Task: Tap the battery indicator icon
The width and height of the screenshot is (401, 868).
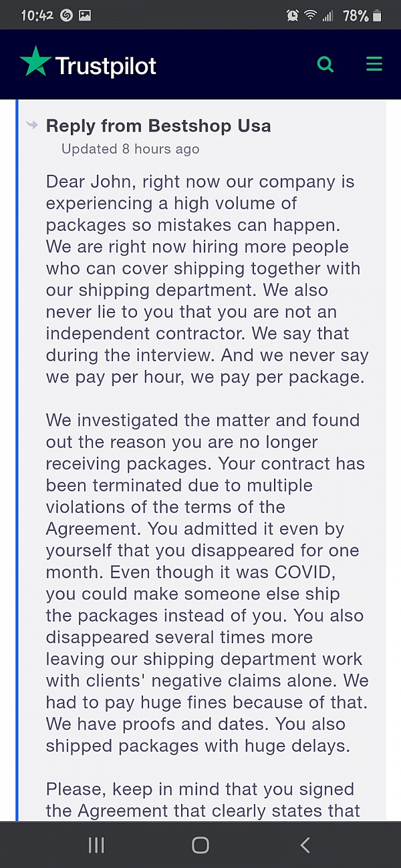Action: tap(378, 15)
